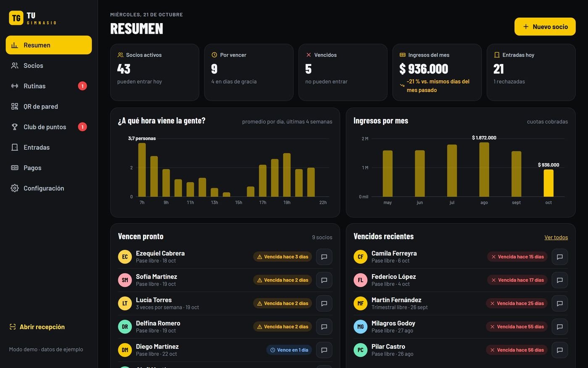Open message for Camila Ferreyra
This screenshot has height=368, width=588.
(560, 257)
